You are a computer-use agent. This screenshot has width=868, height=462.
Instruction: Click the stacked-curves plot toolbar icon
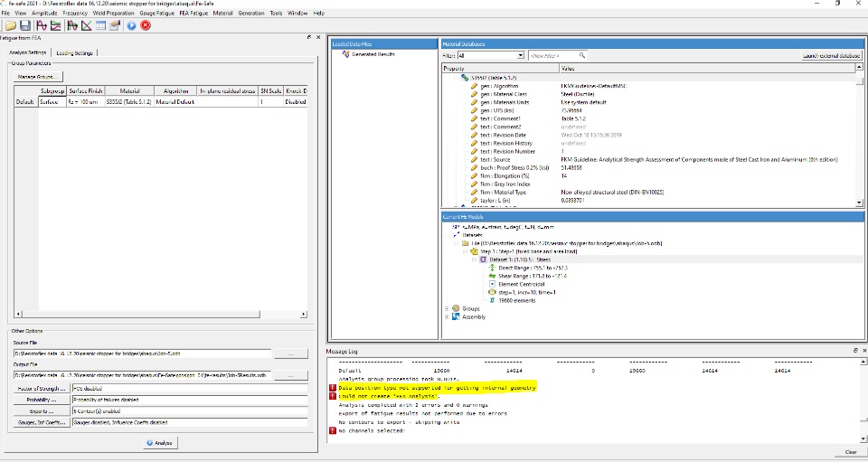tap(56, 25)
